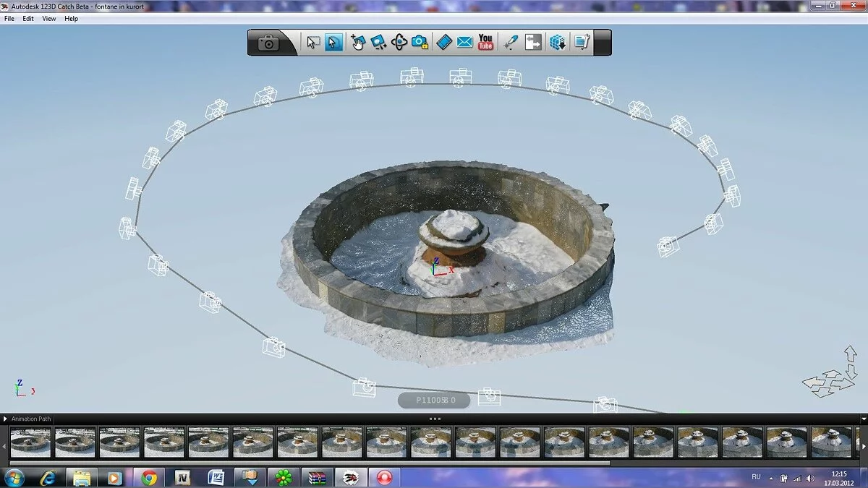Click the wrench settings icon in the toolbar
The height and width of the screenshot is (488, 868).
(582, 42)
